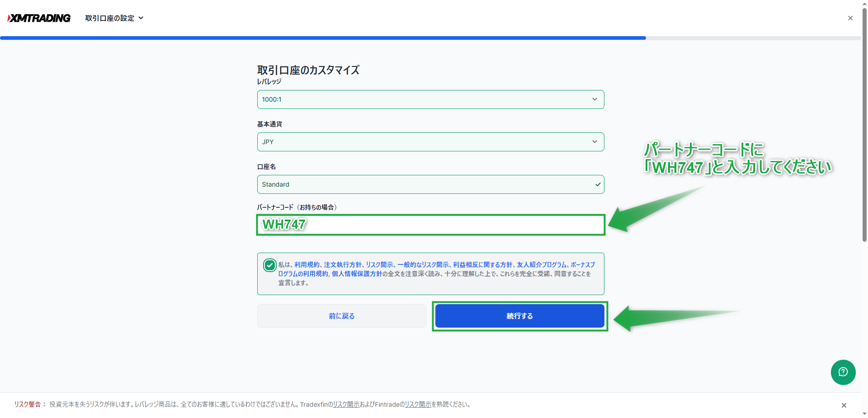Screen dimensions: 868x418
Task: Go back with the 前に戻る button
Action: [341, 316]
